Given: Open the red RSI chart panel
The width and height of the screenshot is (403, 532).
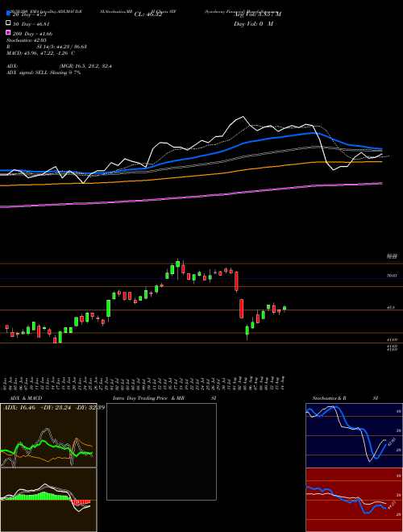Looking at the screenshot, I should (x=354, y=500).
